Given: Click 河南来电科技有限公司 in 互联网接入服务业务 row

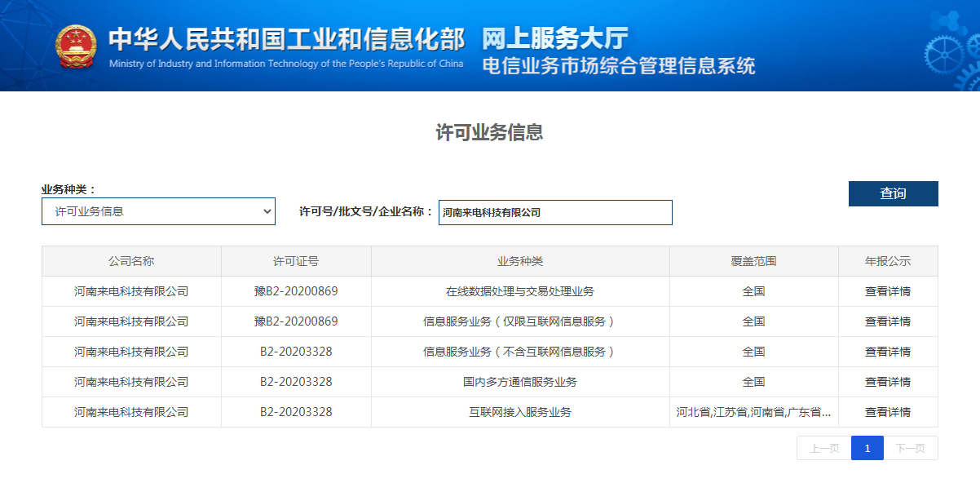Looking at the screenshot, I should pyautogui.click(x=131, y=412).
